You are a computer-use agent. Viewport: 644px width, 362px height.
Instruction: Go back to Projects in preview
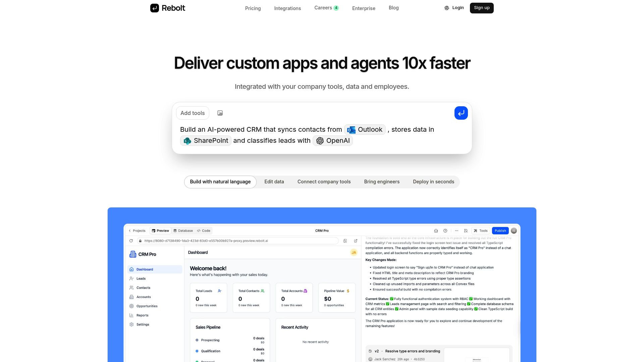137,231
